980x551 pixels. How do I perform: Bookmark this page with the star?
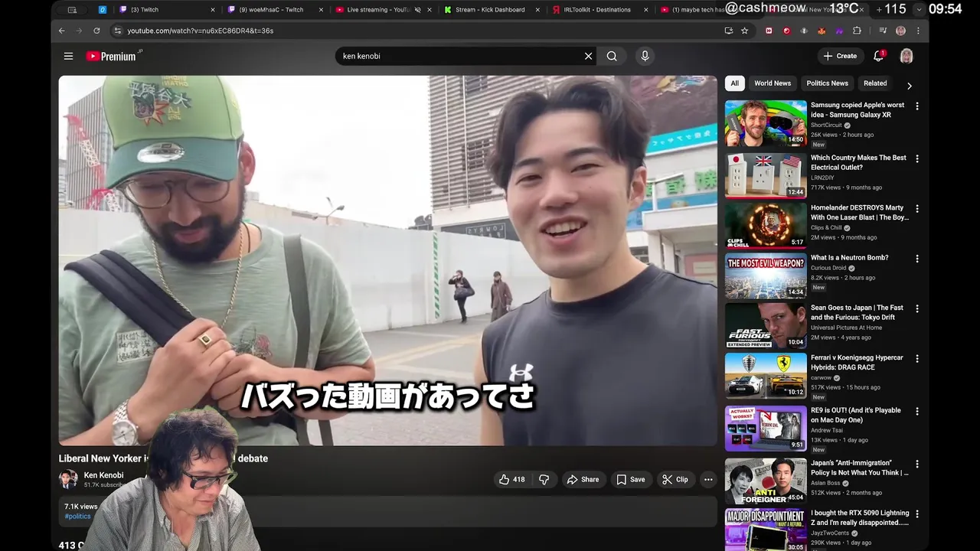(x=744, y=31)
